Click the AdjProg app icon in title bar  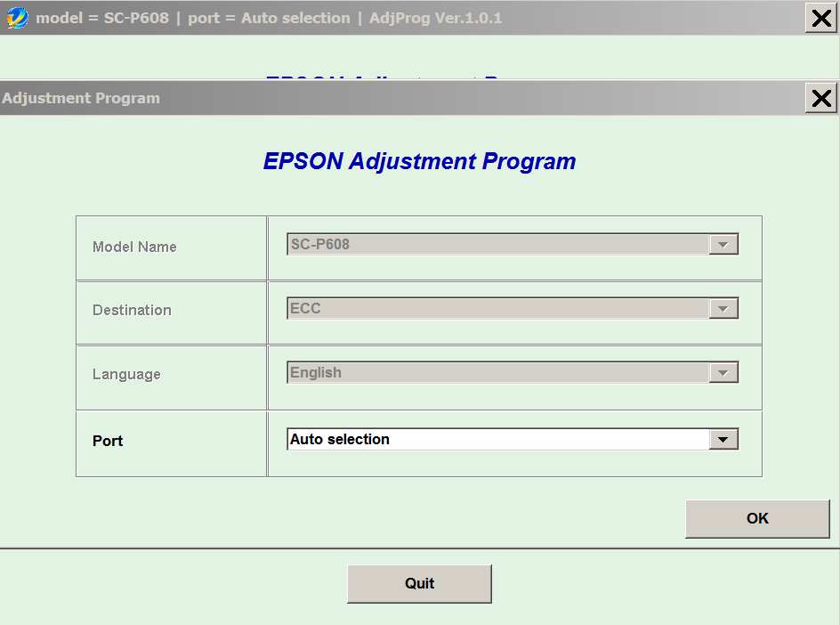[x=17, y=18]
